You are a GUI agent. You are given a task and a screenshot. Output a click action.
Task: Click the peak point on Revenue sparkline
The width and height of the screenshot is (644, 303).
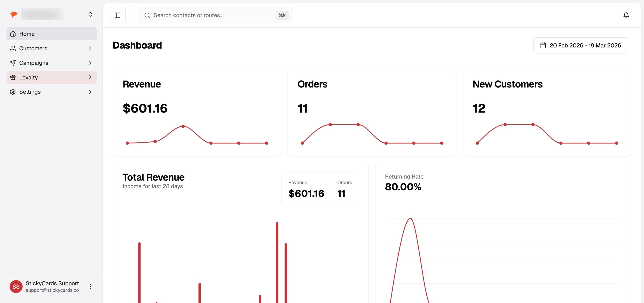183,126
